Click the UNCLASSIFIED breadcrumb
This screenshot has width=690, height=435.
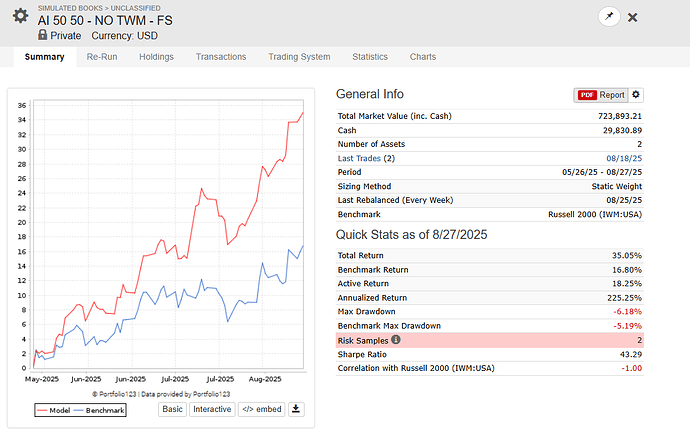tap(136, 8)
